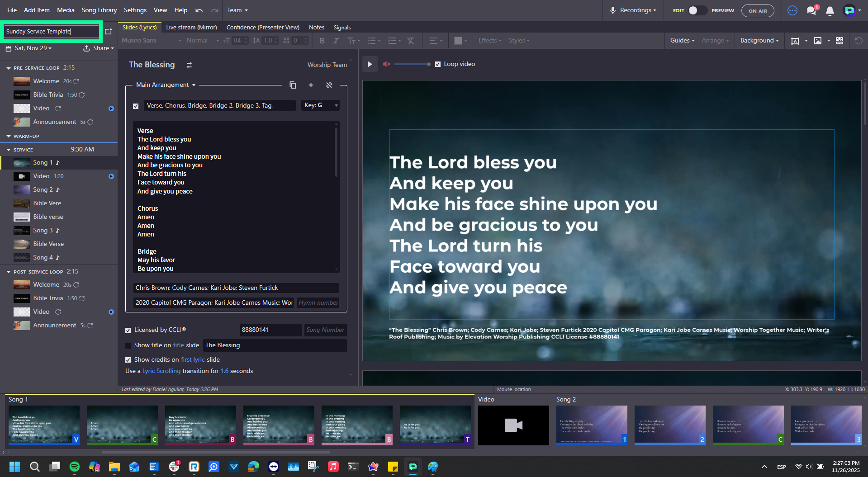This screenshot has width=868, height=477.
Task: Enable Show title on title slide
Action: click(128, 345)
